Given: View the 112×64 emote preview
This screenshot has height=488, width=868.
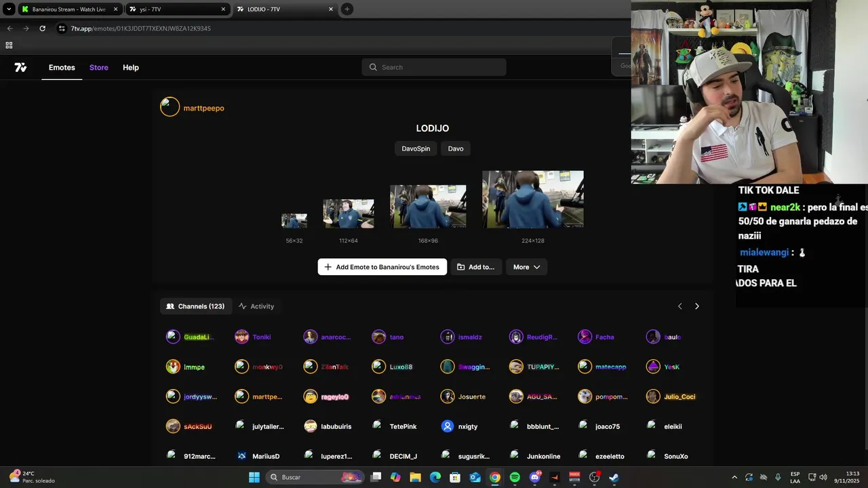Looking at the screenshot, I should pyautogui.click(x=349, y=213).
